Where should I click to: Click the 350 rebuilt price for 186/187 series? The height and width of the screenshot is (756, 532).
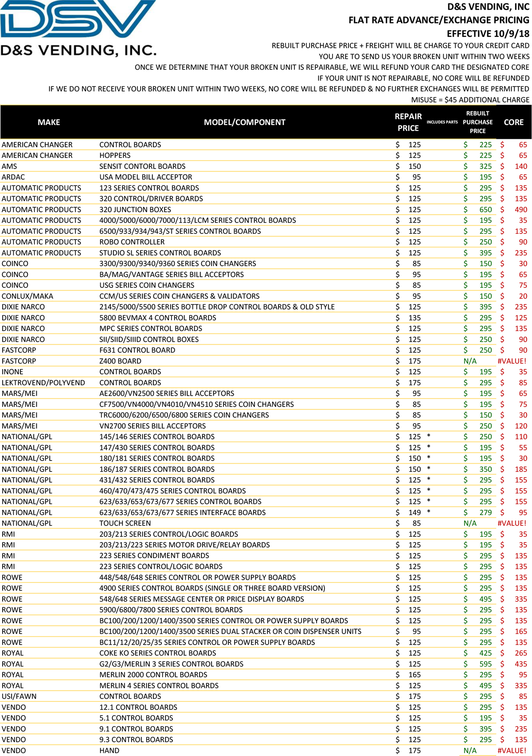pos(485,469)
